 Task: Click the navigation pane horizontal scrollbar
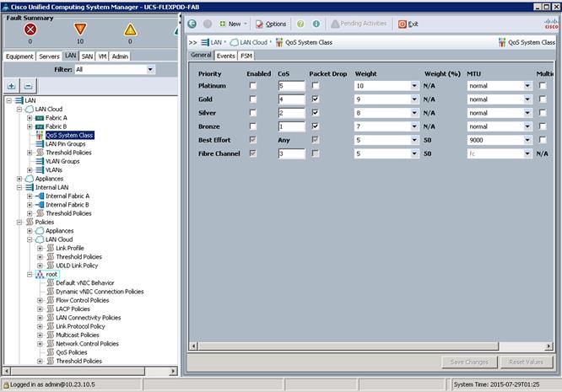(78, 371)
